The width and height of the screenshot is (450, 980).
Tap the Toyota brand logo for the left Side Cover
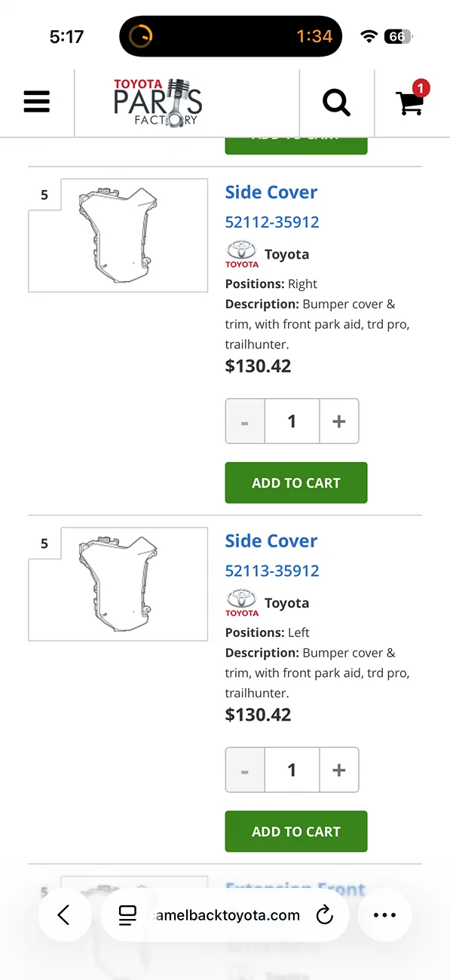[x=241, y=602]
